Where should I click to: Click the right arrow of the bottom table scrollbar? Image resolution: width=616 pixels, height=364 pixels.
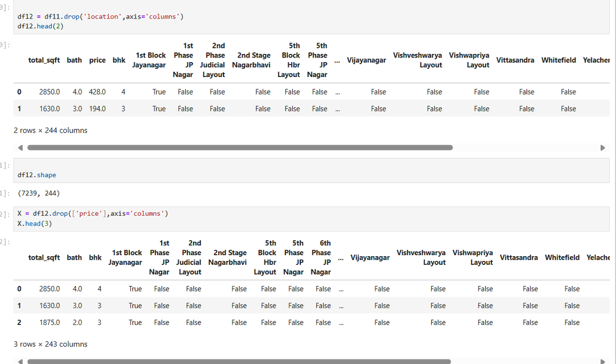(x=603, y=360)
